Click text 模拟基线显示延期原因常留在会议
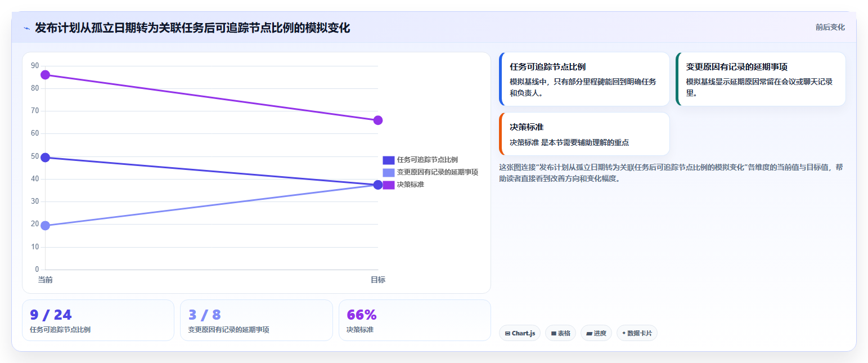The image size is (868, 363). (759, 87)
